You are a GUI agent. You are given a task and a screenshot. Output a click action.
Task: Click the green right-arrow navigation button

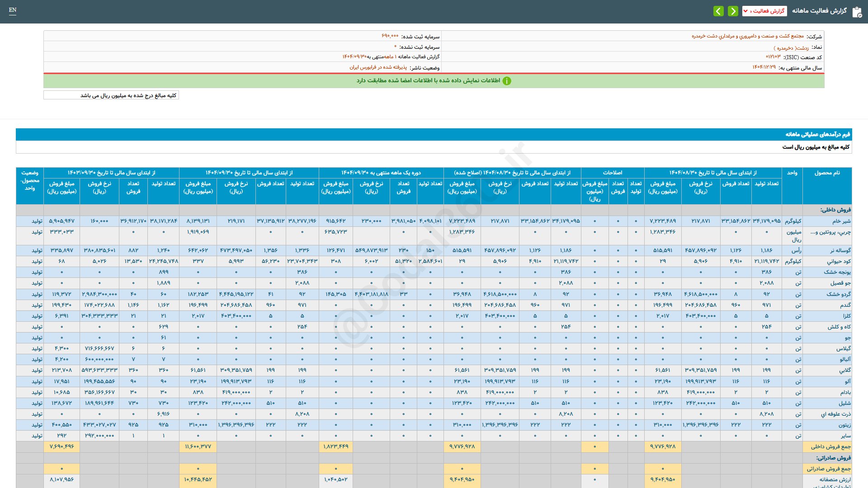(x=733, y=11)
